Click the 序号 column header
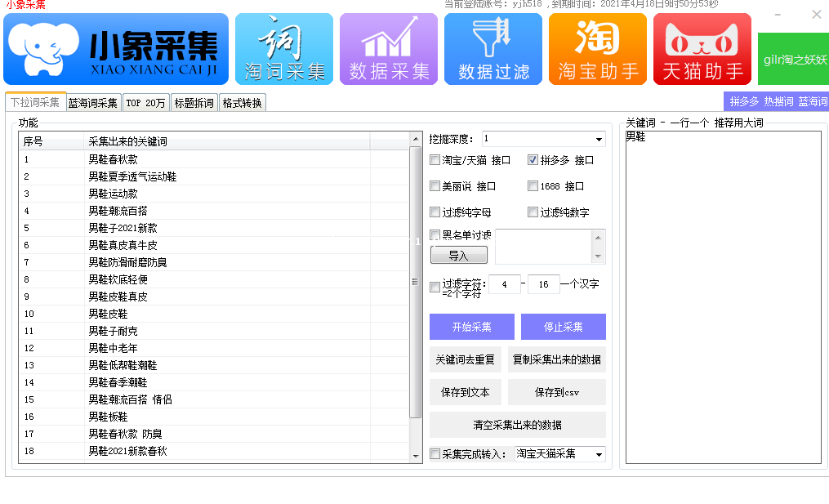 51,141
